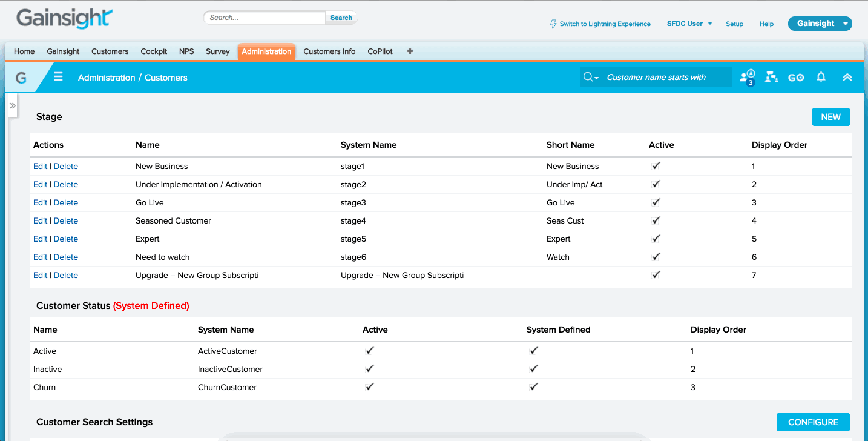Open the Gainsight app menu dropdown
The width and height of the screenshot is (868, 441).
point(820,24)
